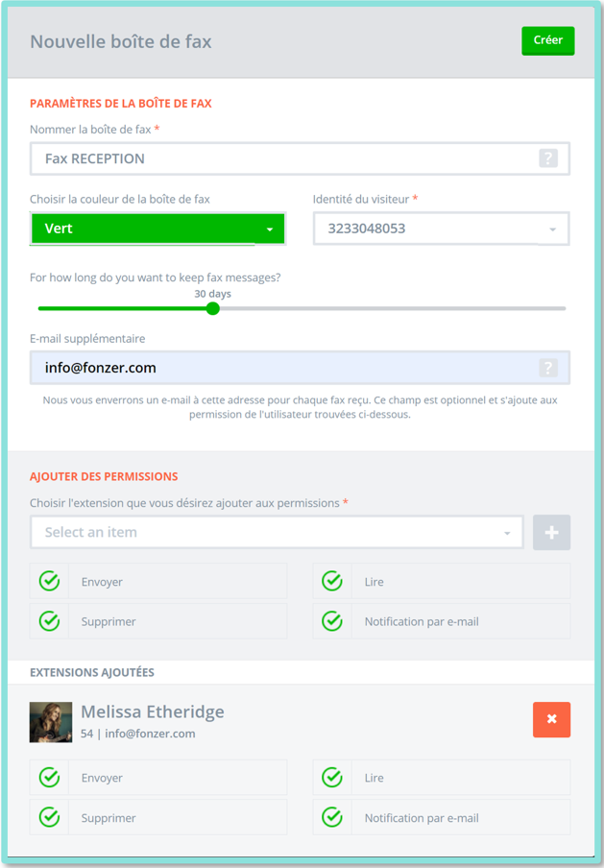
Task: Click the plus icon to add extension
Action: pyautogui.click(x=551, y=533)
